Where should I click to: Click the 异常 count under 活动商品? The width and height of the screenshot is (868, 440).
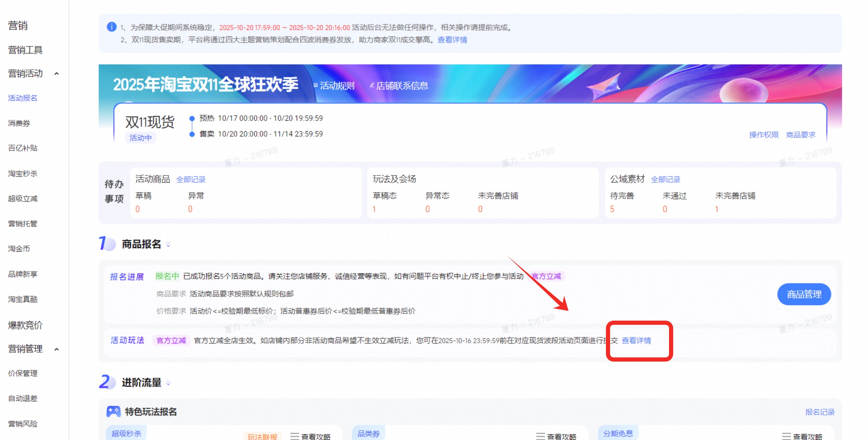click(x=190, y=209)
